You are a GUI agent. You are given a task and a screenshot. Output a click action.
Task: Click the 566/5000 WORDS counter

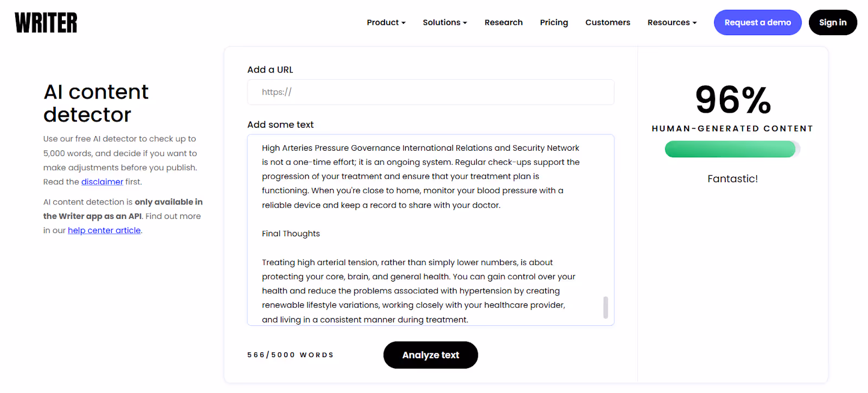click(x=290, y=355)
